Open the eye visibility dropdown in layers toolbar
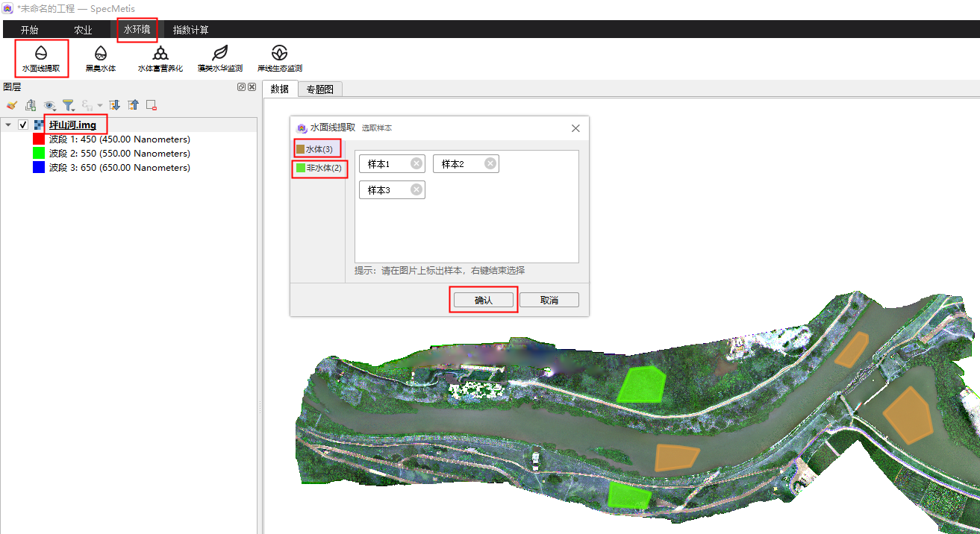 coord(50,106)
